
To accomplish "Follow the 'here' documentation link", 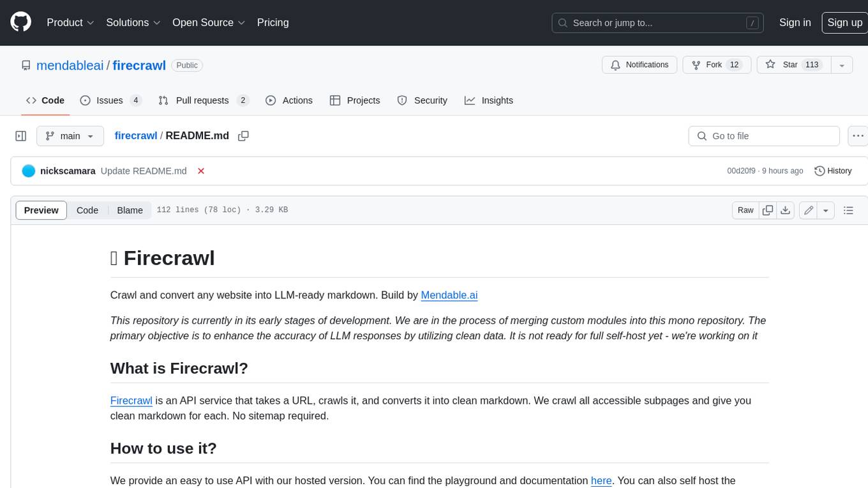I will [601, 480].
